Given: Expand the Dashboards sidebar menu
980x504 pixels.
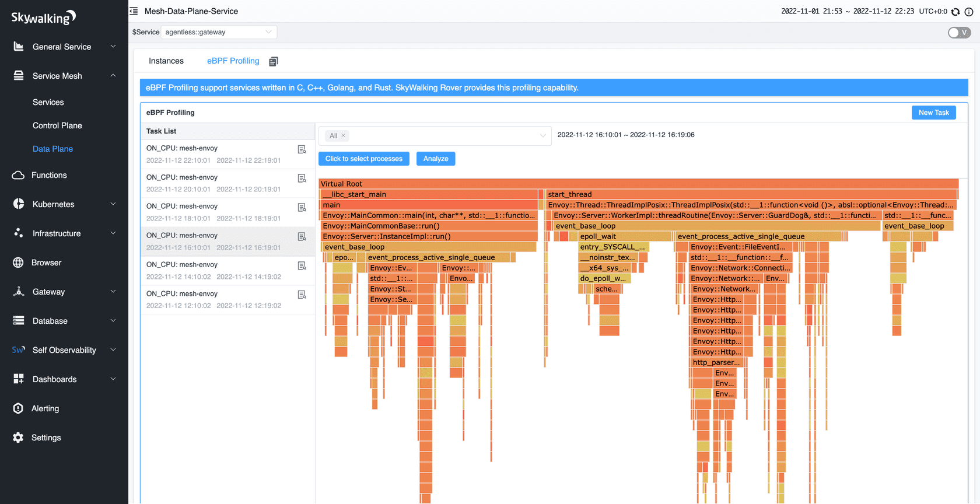Looking at the screenshot, I should pyautogui.click(x=64, y=379).
